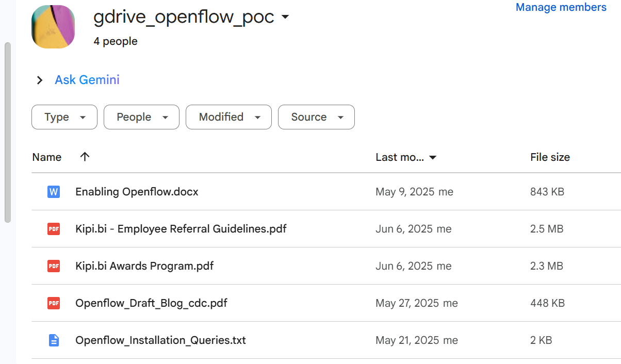Click the 2.3 MB file size
Image resolution: width=621 pixels, height=364 pixels.
(547, 266)
